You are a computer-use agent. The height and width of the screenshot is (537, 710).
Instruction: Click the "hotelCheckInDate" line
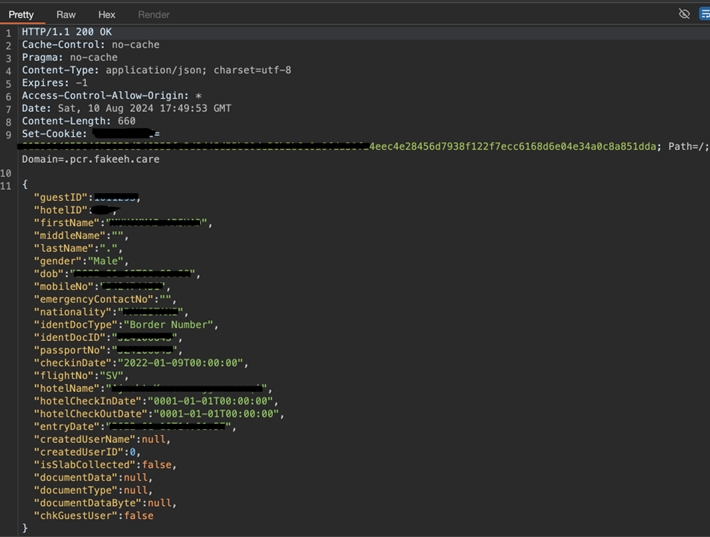click(x=156, y=401)
